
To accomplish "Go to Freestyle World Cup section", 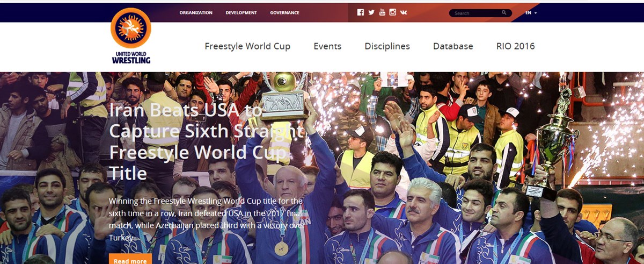I will [x=247, y=46].
